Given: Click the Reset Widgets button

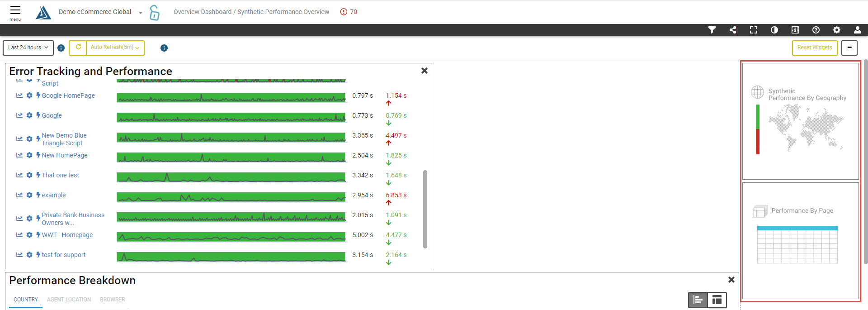Looking at the screenshot, I should (815, 48).
